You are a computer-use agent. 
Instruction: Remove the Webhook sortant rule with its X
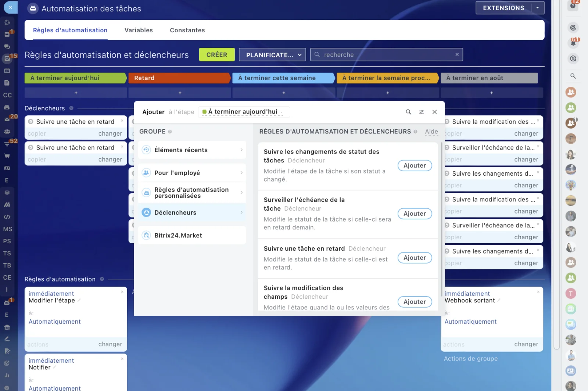[538, 292]
